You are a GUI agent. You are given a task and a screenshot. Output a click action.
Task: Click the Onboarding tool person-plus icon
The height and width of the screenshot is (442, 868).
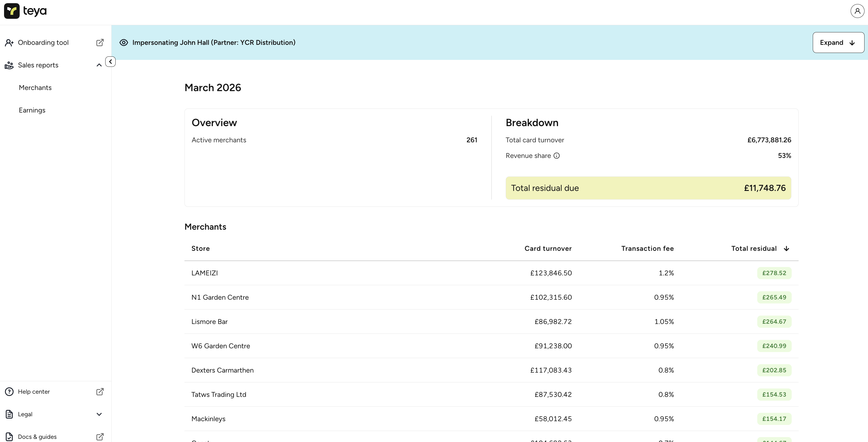pyautogui.click(x=9, y=43)
